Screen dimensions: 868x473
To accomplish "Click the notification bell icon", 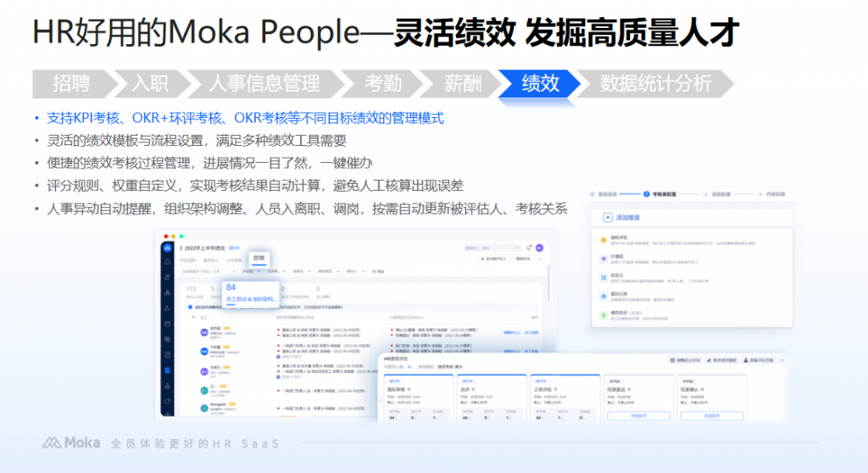I will [x=529, y=248].
